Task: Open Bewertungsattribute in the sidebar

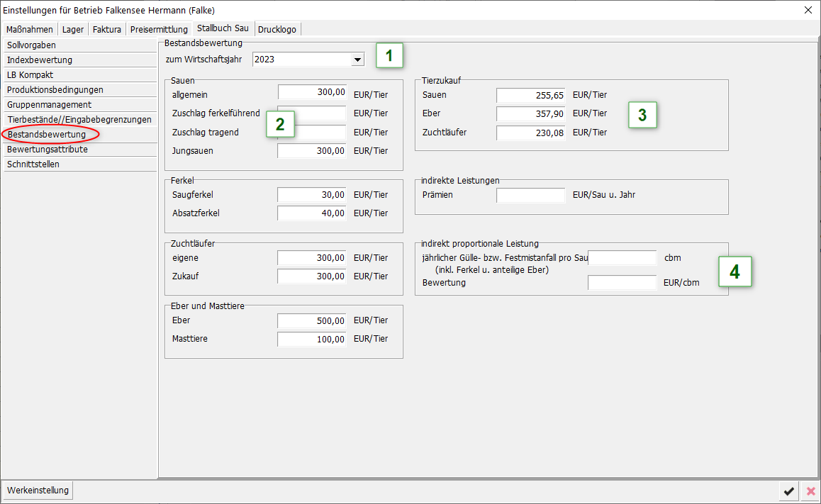Action: point(48,150)
